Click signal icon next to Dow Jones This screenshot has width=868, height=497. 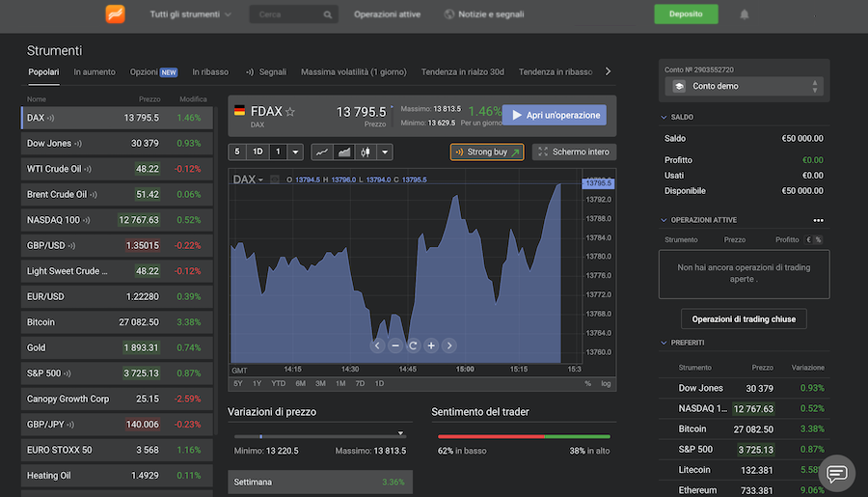tap(78, 144)
